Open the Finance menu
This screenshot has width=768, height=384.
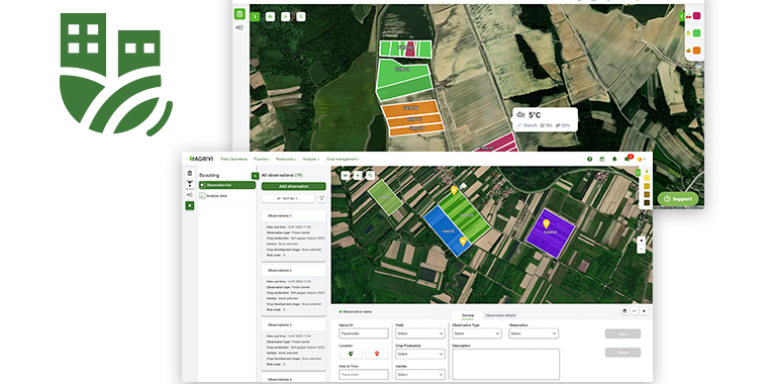[x=261, y=159]
